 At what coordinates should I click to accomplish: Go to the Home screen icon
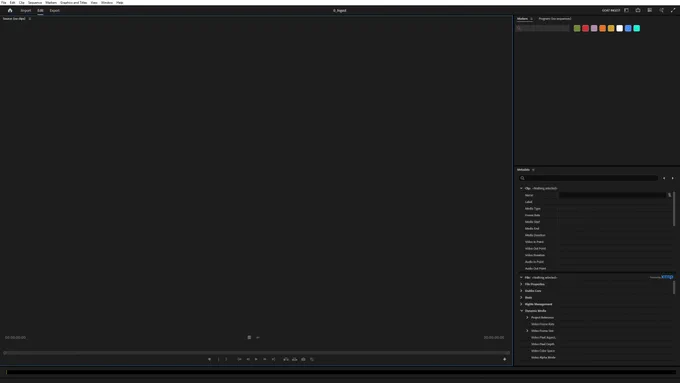(10, 10)
